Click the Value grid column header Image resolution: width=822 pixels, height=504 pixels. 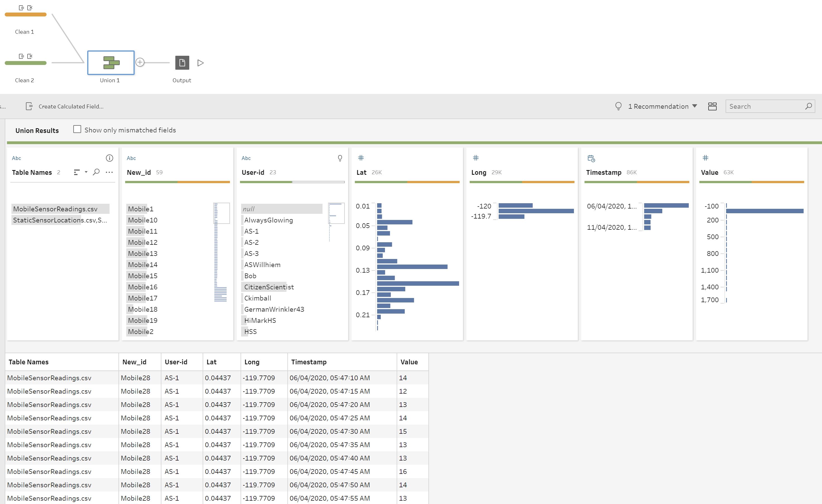[x=413, y=362]
